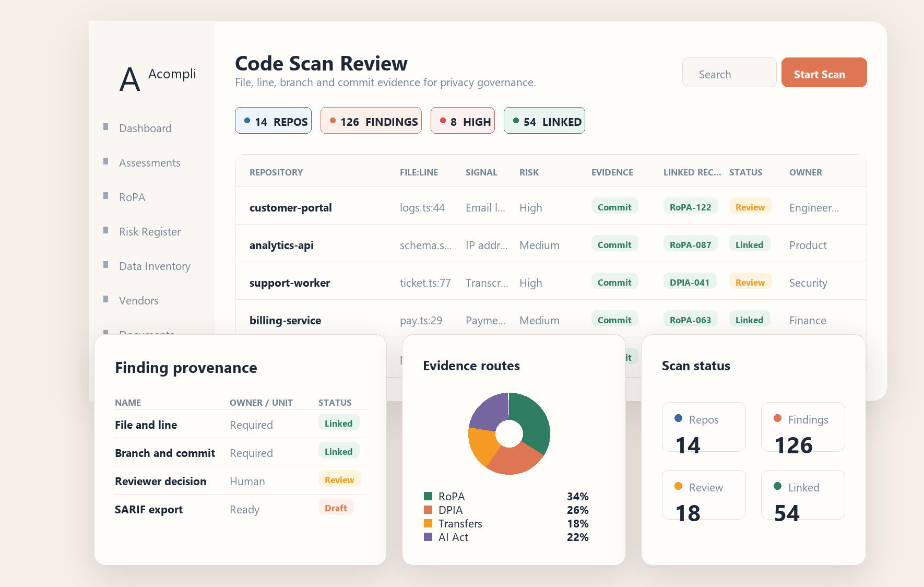
Task: Click the square icon beside Vendors
Action: (x=106, y=299)
